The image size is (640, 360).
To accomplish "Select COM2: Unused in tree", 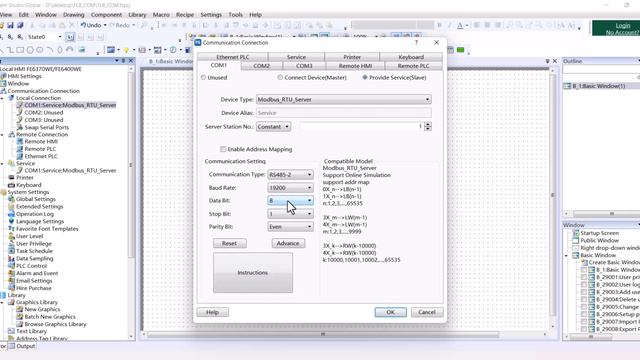I will pos(44,113).
